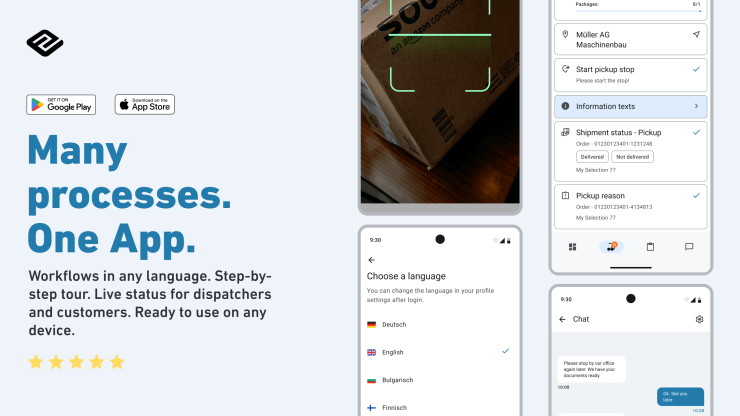Click the Bulgarian flag icon

pyautogui.click(x=371, y=380)
